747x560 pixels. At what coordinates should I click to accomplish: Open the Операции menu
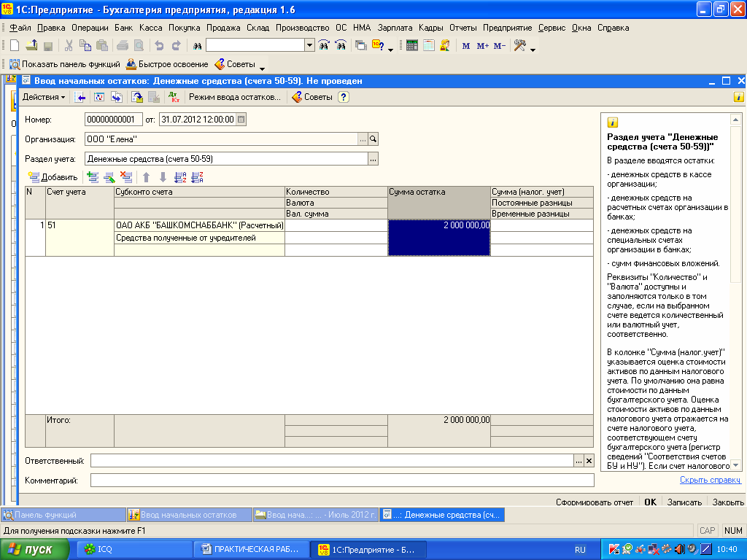pyautogui.click(x=90, y=28)
